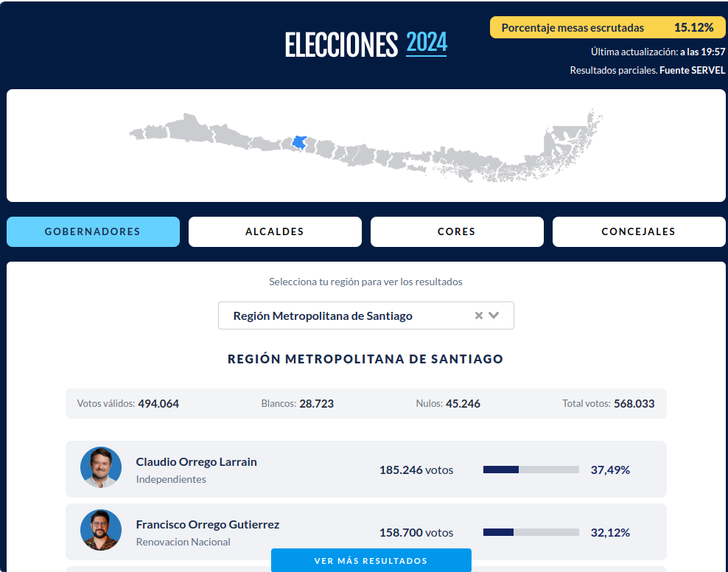This screenshot has width=728, height=572.
Task: Click Claudio Orrego Larrain's profile photo
Action: [x=101, y=467]
